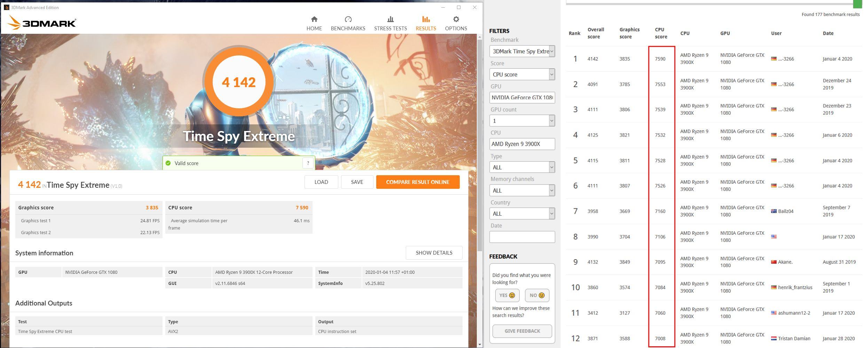Image resolution: width=868 pixels, height=348 pixels.
Task: Click the flag icon next to henrik_frantzius
Action: [773, 287]
